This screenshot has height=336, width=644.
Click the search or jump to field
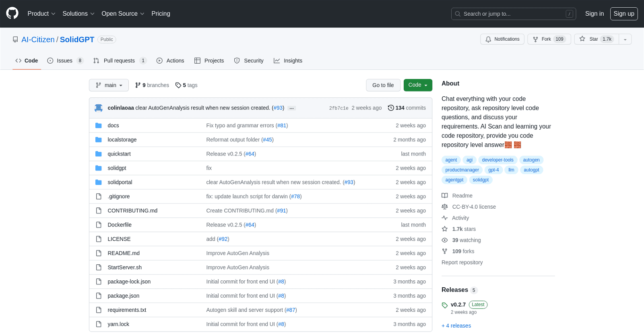point(513,14)
